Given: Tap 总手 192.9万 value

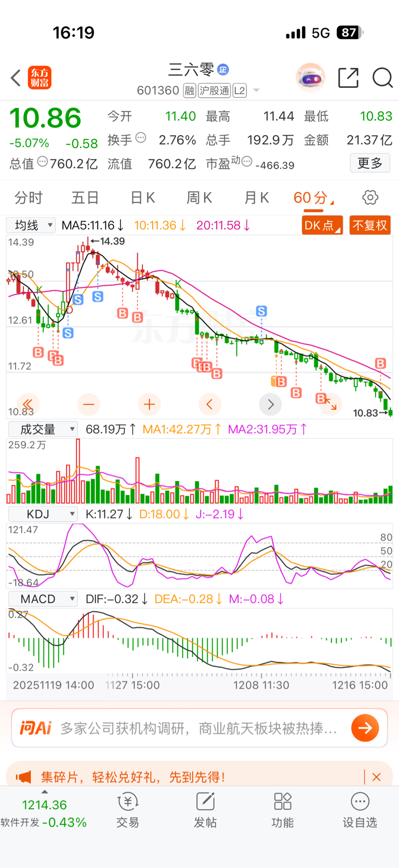Looking at the screenshot, I should coord(271,140).
